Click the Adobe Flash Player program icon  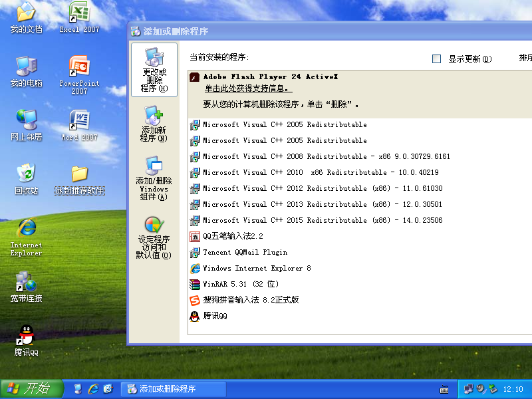194,77
